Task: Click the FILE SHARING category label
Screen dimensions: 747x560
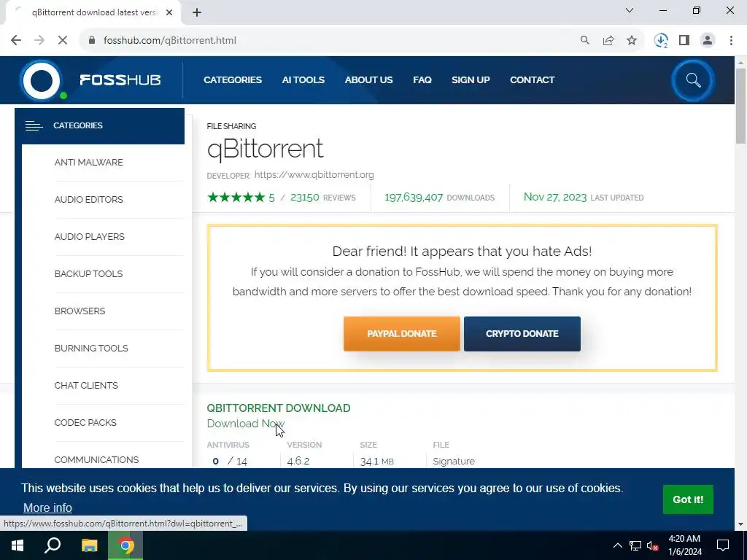Action: (x=231, y=126)
